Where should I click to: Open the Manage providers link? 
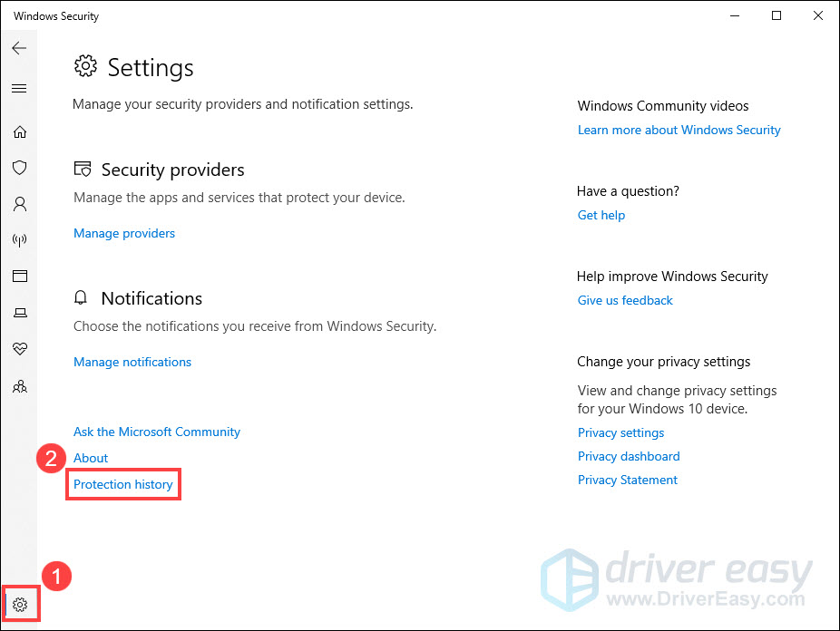tap(124, 233)
